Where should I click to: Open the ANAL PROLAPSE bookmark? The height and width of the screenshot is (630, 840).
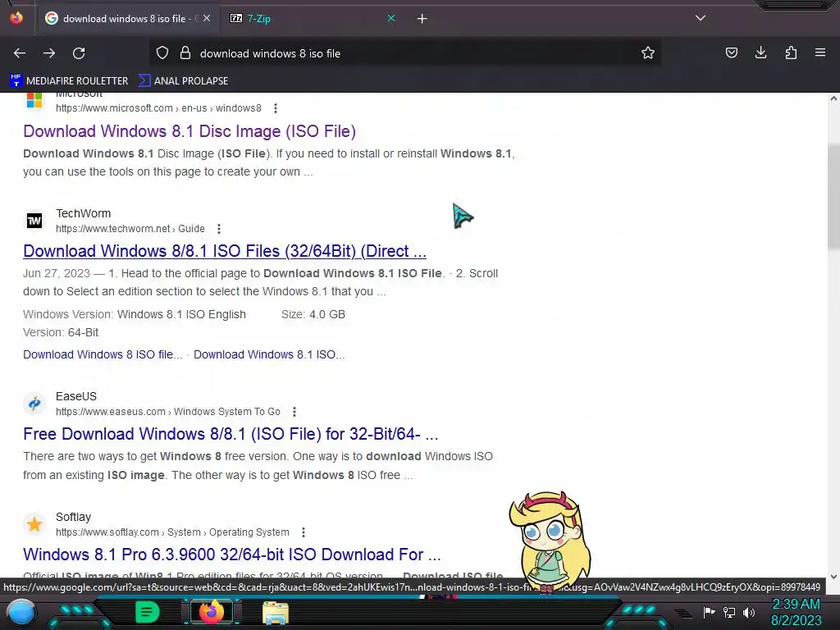183,81
